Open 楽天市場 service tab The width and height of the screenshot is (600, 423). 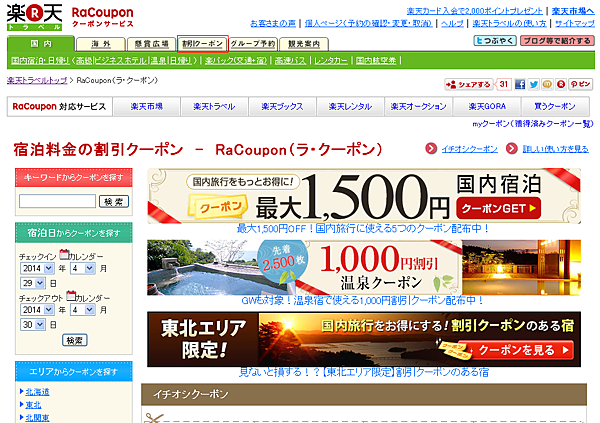(x=147, y=106)
